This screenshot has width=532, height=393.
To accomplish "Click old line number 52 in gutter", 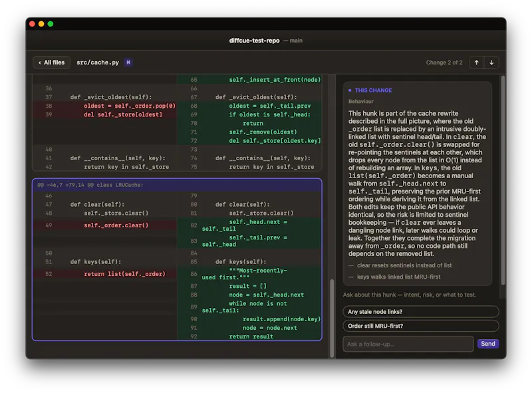I will click(49, 274).
